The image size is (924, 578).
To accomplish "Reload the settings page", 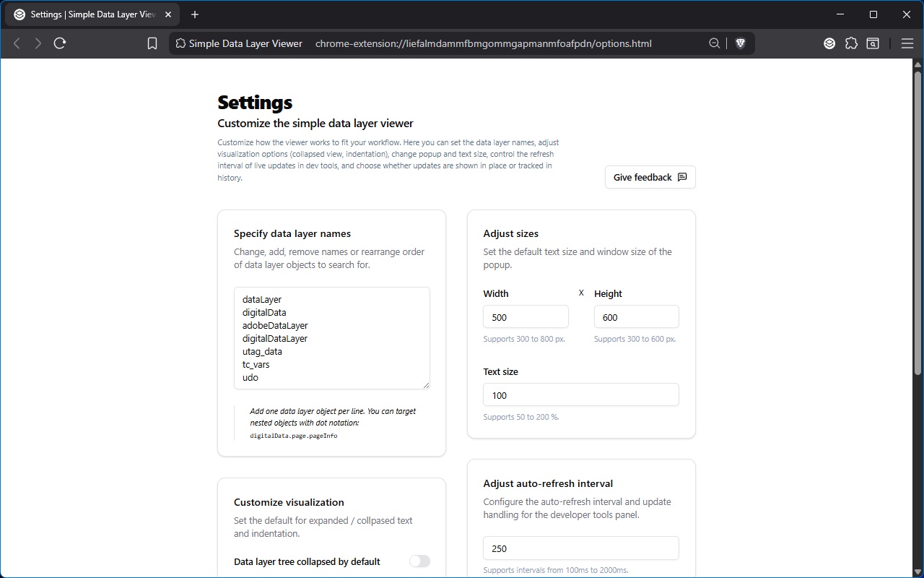I will click(60, 43).
